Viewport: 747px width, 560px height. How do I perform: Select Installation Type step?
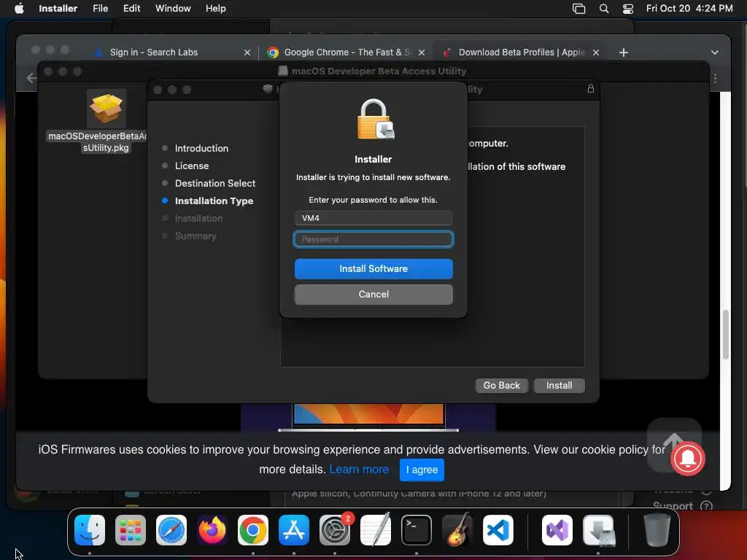click(x=214, y=201)
